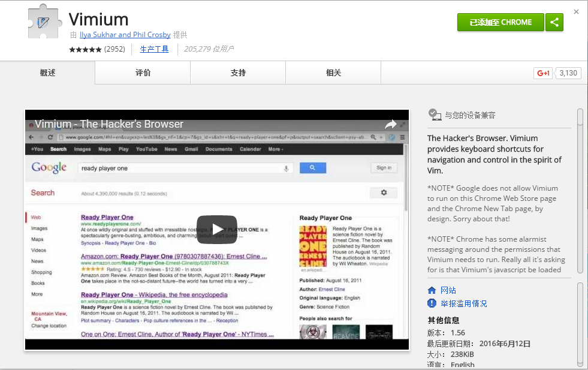Screen dimensions: 588x370
Task: Open the 网站 website link
Action: point(448,290)
